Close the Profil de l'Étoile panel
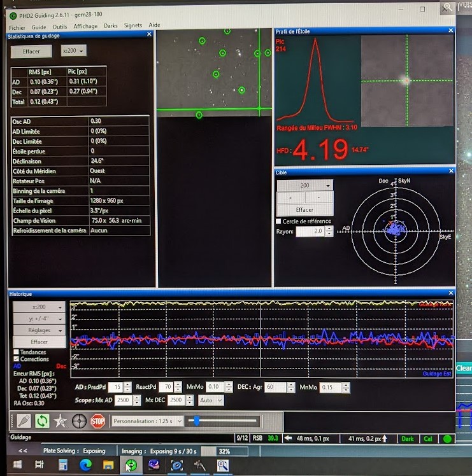This screenshot has height=476, width=472. point(451,31)
